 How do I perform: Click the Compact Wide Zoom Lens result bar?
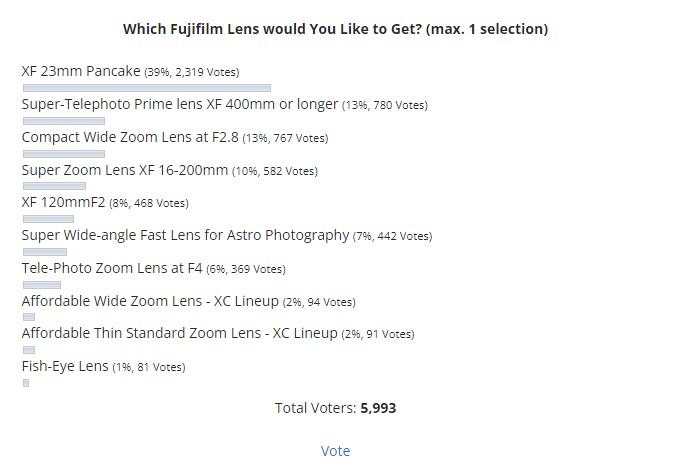point(64,154)
